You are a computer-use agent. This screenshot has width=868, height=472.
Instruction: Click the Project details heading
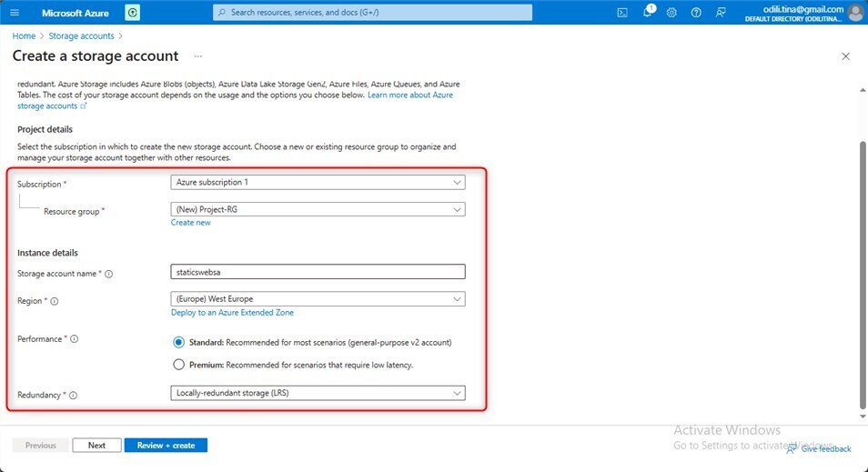coord(45,129)
